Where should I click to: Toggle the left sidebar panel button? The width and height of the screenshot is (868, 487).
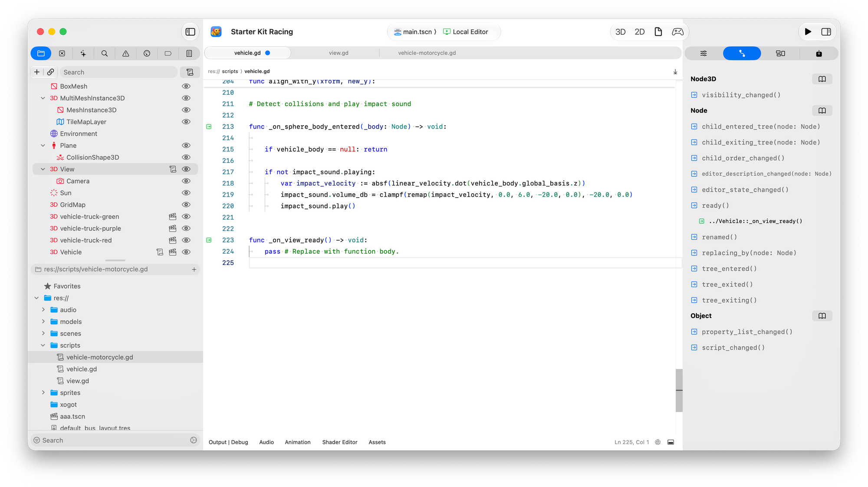tap(190, 32)
